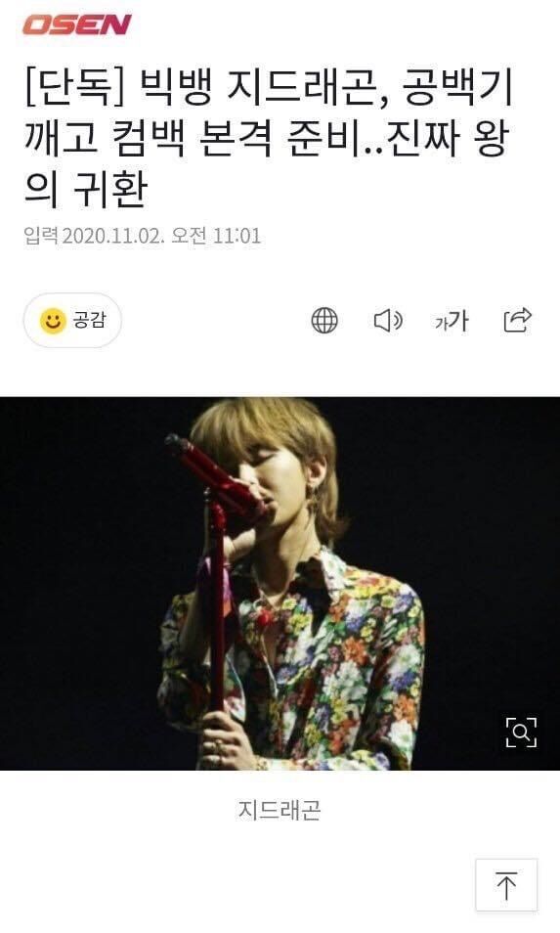Open font size 가가 setting
This screenshot has width=560, height=933.
(452, 322)
